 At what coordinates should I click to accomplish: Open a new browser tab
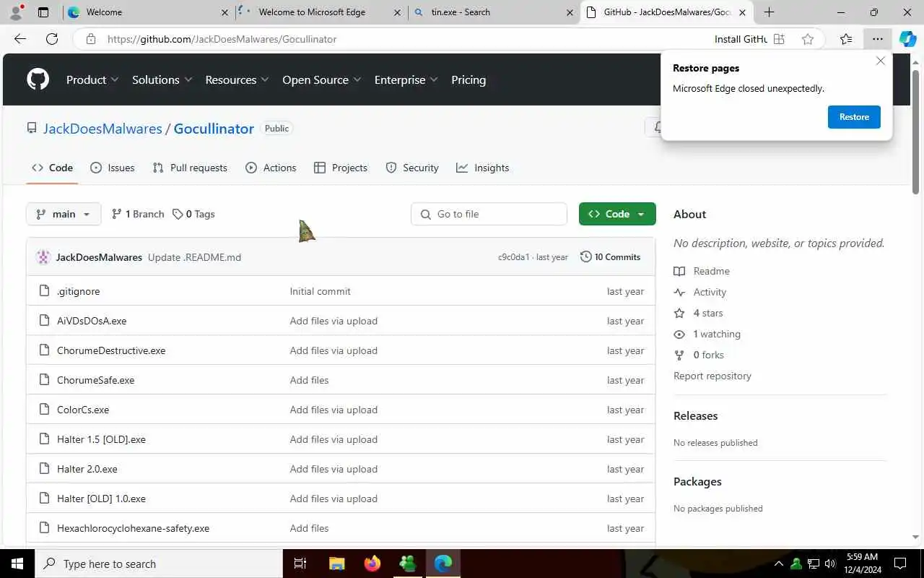pyautogui.click(x=769, y=12)
